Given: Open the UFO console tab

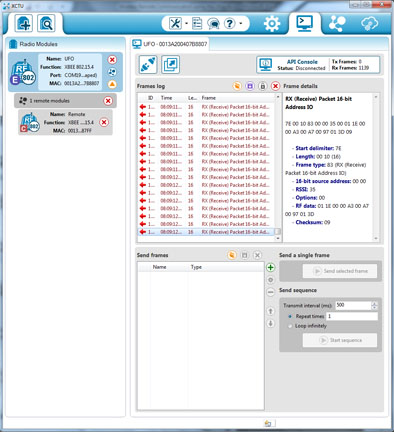Looking at the screenshot, I should tap(170, 44).
